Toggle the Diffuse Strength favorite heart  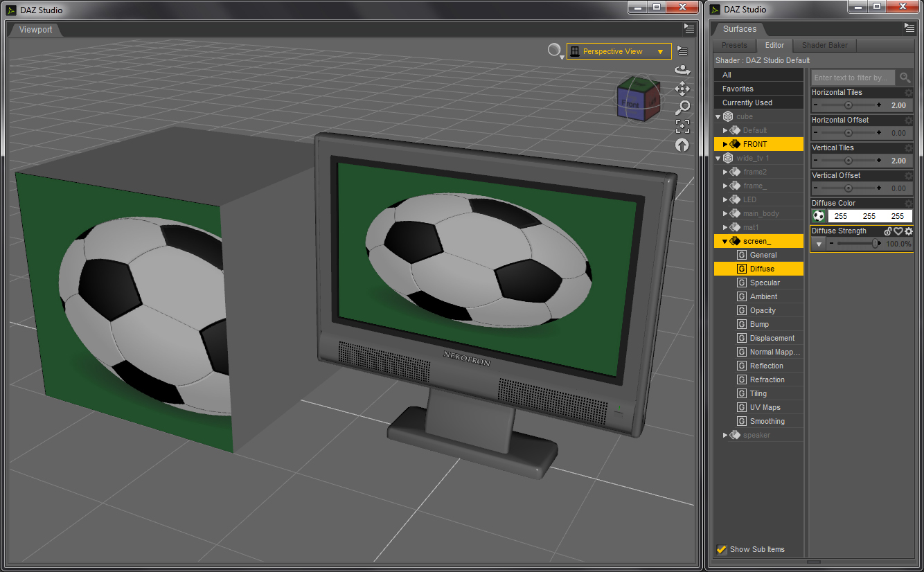898,231
